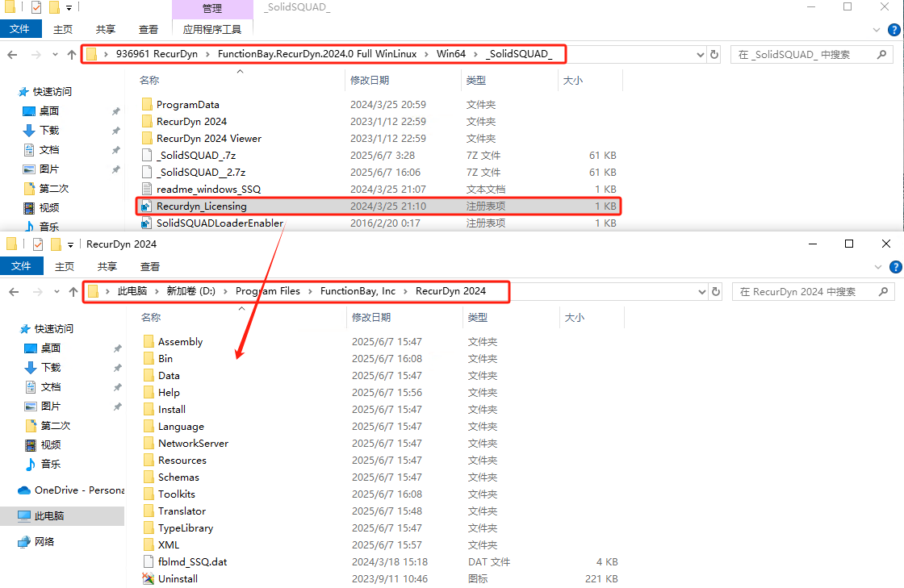Switch to 查看 tab in RecurDyn 2024 window

tap(150, 267)
